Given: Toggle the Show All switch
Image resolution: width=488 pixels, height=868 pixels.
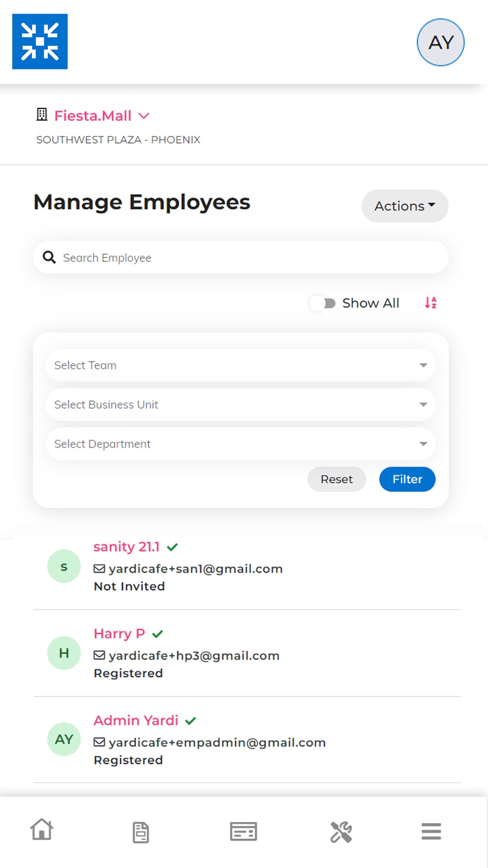Looking at the screenshot, I should pos(323,303).
